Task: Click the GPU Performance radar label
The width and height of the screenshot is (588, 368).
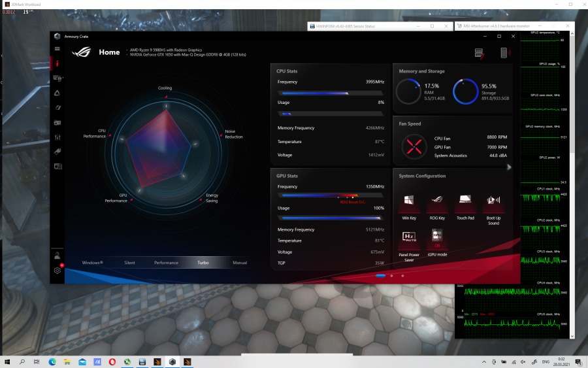Action: tap(116, 197)
